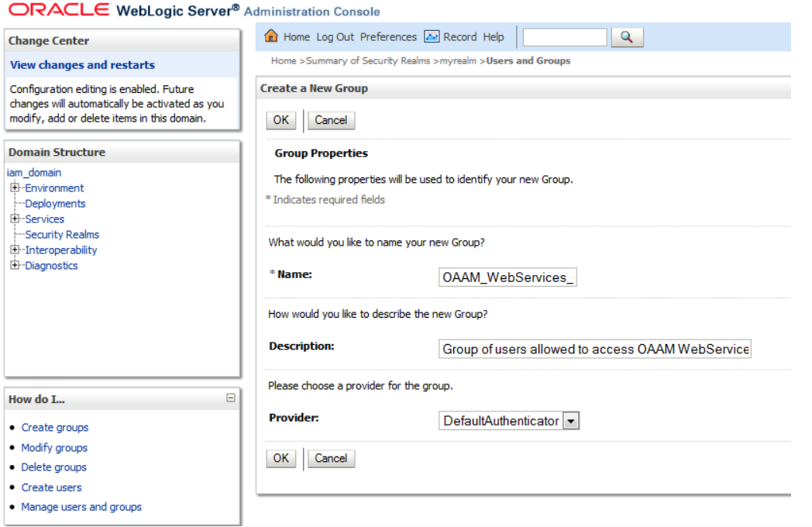
Task: Open Home from the top toolbar
Action: point(296,37)
